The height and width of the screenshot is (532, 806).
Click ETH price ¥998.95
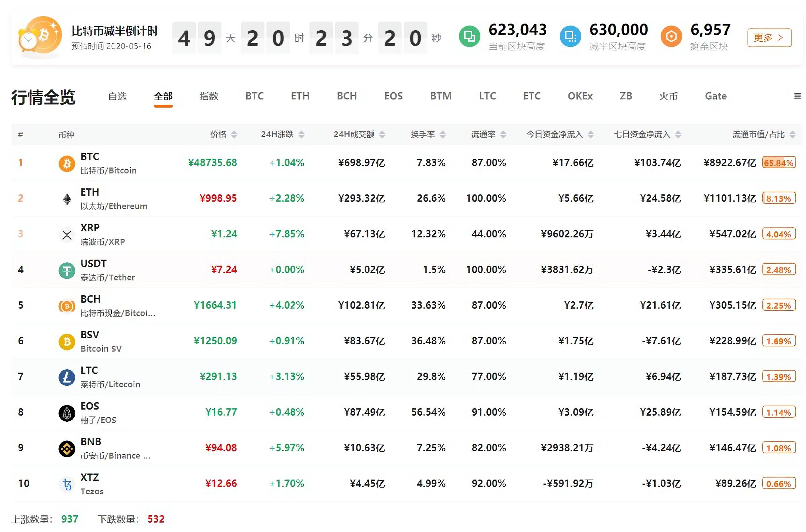point(218,198)
